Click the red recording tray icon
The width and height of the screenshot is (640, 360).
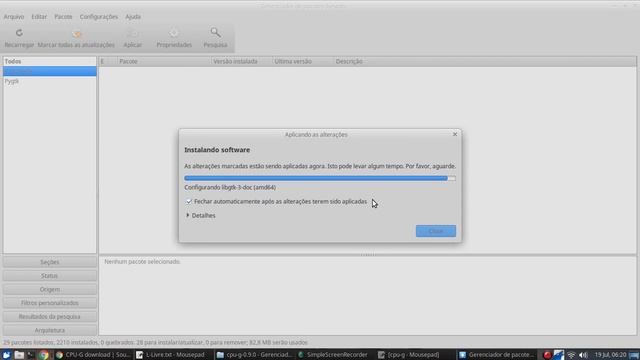click(547, 355)
